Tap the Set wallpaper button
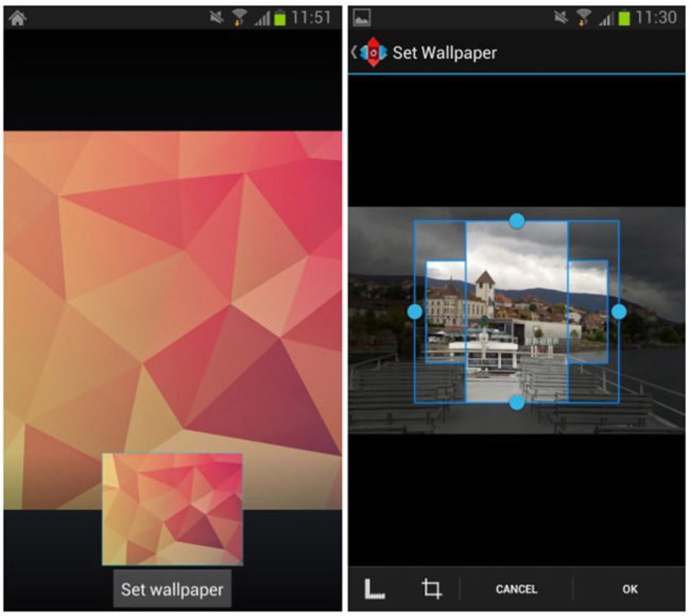 pos(172,589)
